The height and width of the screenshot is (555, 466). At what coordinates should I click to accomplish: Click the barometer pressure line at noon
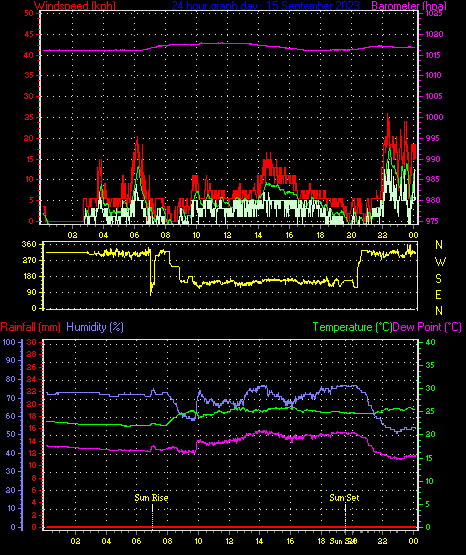tap(227, 43)
